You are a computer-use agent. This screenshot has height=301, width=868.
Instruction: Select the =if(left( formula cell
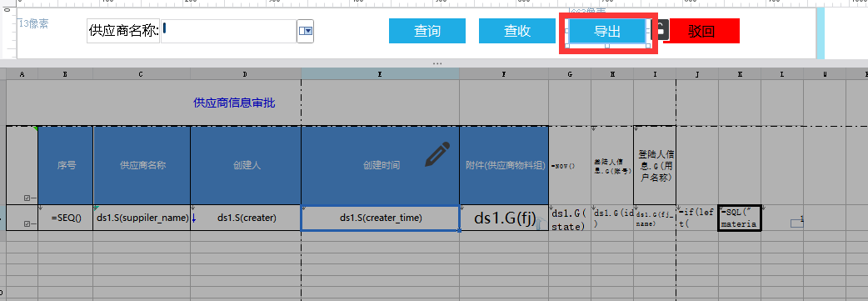(697, 218)
